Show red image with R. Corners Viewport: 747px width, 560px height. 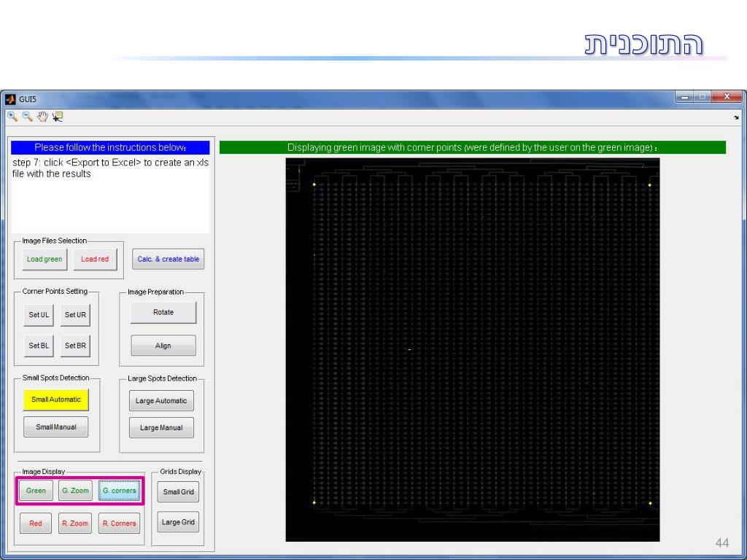(119, 524)
